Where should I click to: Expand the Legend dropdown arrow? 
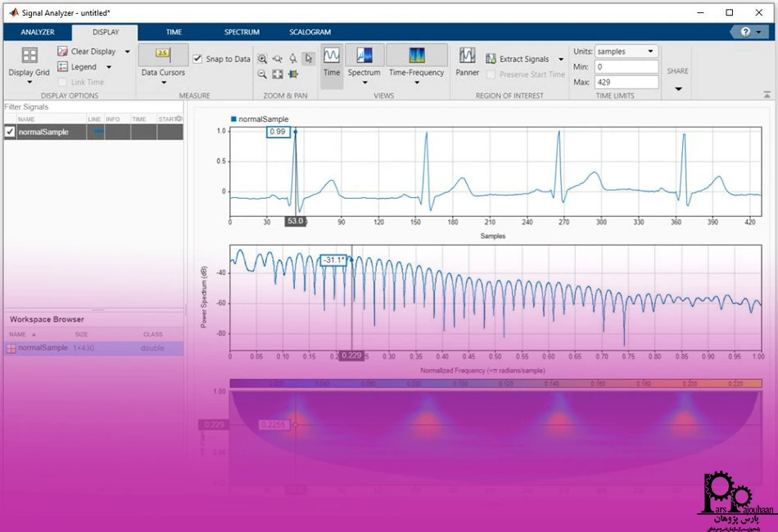click(x=109, y=67)
